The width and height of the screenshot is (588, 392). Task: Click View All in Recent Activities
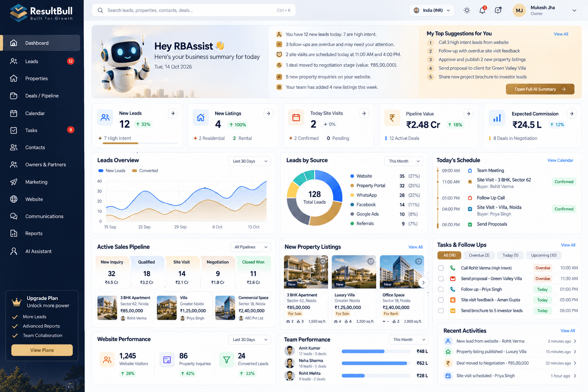pos(568,331)
